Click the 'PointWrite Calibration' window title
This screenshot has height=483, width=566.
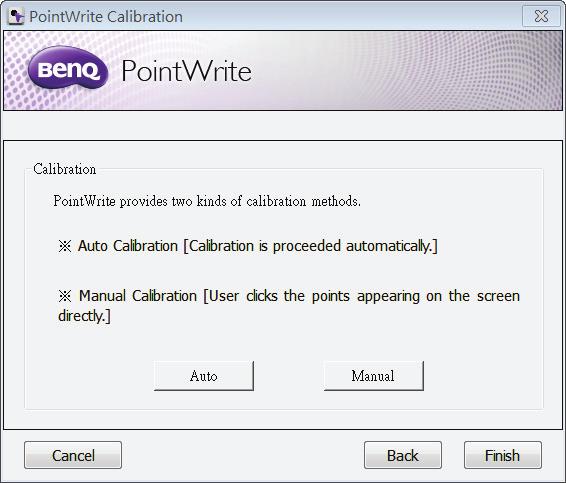coord(106,17)
